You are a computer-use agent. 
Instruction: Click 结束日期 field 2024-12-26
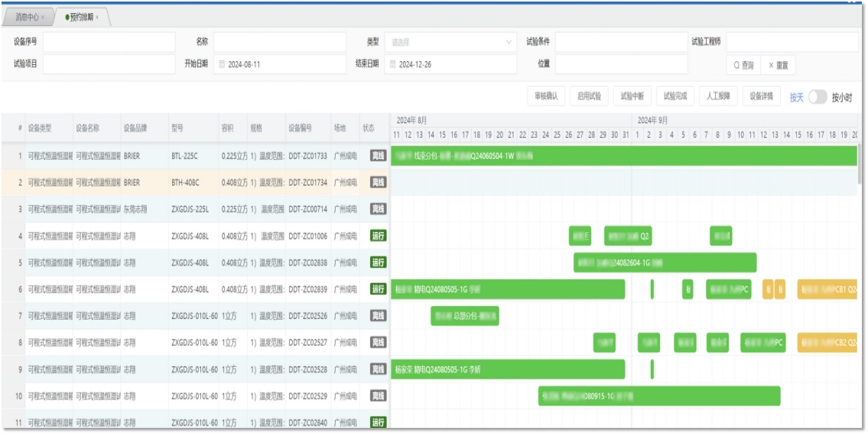(x=450, y=64)
